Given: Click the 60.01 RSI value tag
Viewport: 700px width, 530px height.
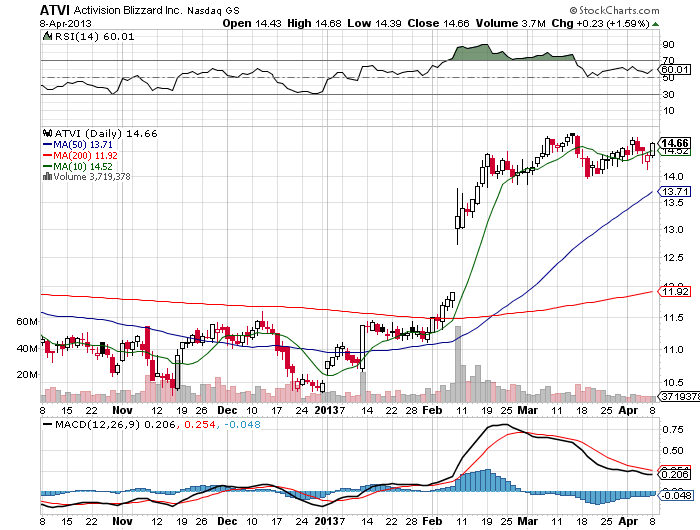Looking at the screenshot, I should pos(675,69).
